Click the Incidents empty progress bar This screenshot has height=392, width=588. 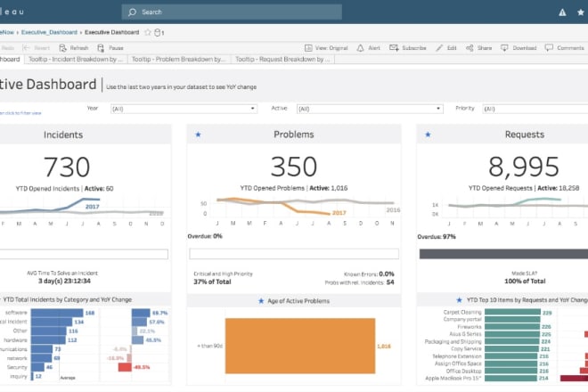pyautogui.click(x=84, y=254)
